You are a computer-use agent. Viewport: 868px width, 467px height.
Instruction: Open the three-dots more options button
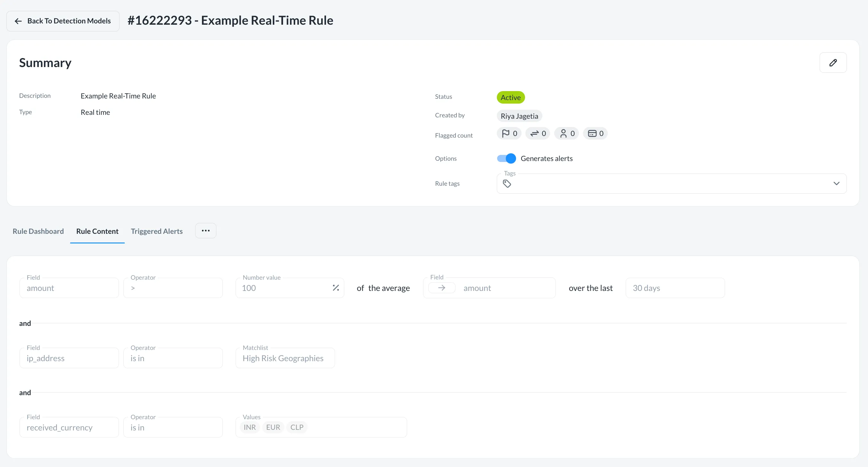[x=205, y=231]
